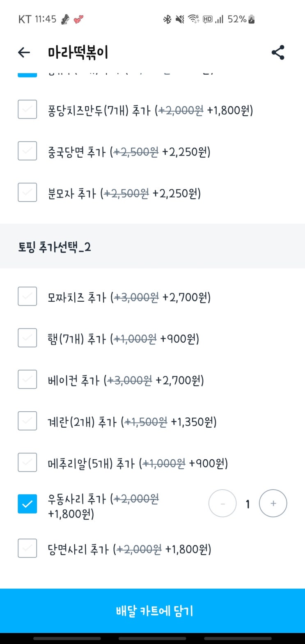This screenshot has height=644, width=305.
Task: Tap the share icon
Action: pyautogui.click(x=278, y=53)
